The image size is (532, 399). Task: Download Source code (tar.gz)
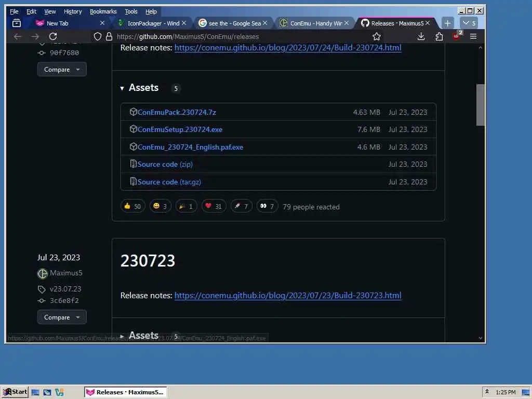click(x=169, y=182)
